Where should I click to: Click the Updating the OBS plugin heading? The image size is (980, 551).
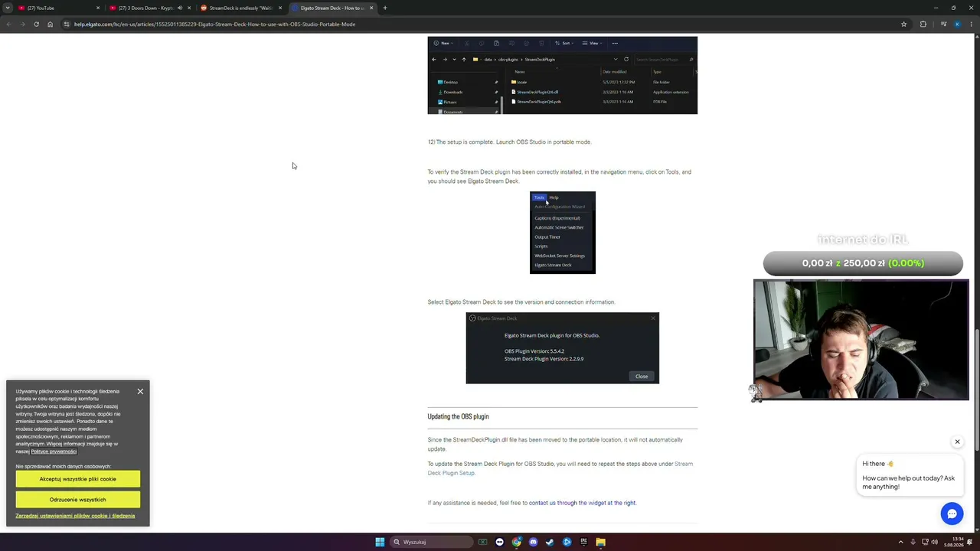tap(458, 416)
